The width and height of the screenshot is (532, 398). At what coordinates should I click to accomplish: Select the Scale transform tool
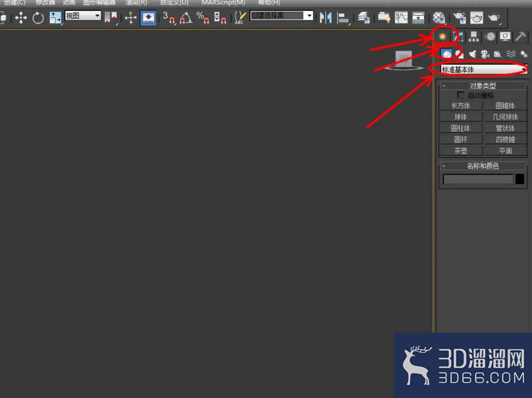pyautogui.click(x=55, y=18)
